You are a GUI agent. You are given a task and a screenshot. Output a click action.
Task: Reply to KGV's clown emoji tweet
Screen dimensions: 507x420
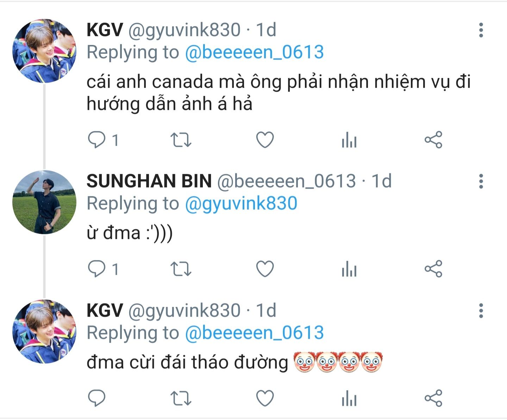pyautogui.click(x=96, y=398)
